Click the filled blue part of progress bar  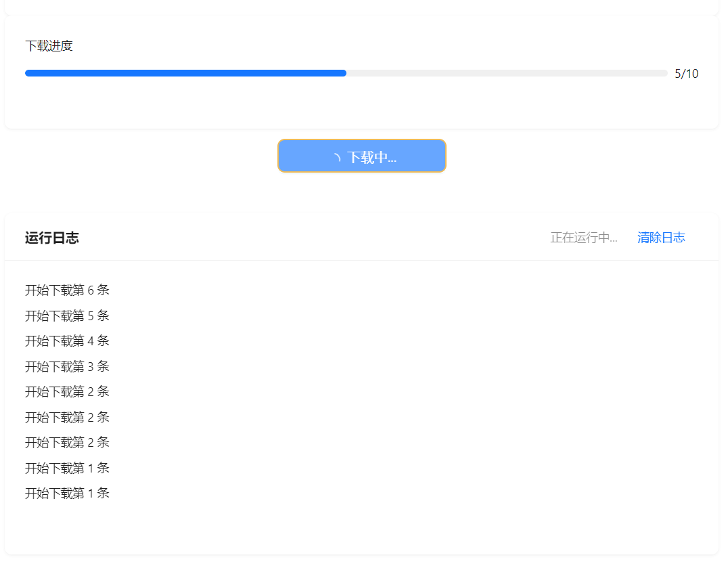pos(185,73)
